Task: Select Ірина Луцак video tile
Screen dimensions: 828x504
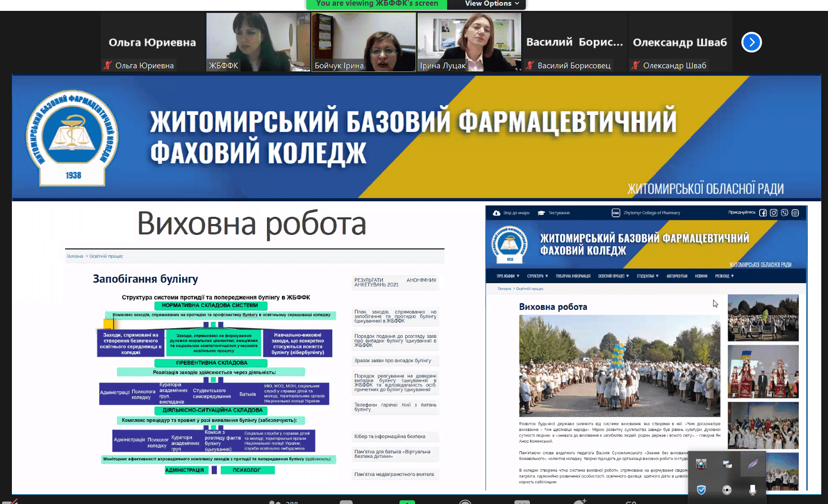Action: click(x=469, y=42)
